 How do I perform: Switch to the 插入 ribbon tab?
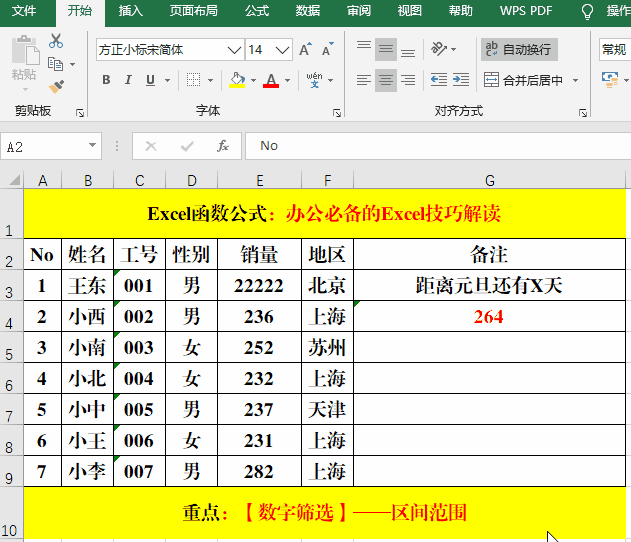pyautogui.click(x=130, y=11)
